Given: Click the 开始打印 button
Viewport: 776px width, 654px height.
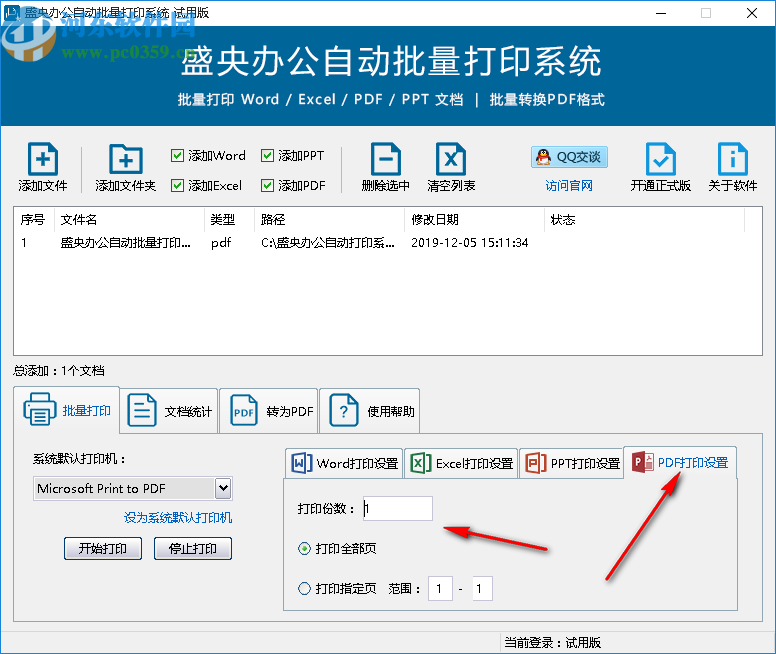Looking at the screenshot, I should (x=103, y=549).
